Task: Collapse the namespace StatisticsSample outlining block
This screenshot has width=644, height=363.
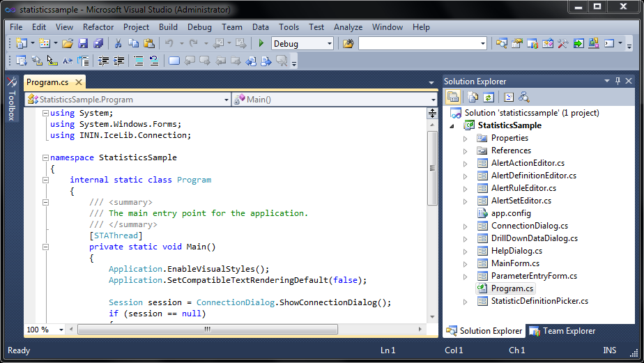Action: [45, 157]
